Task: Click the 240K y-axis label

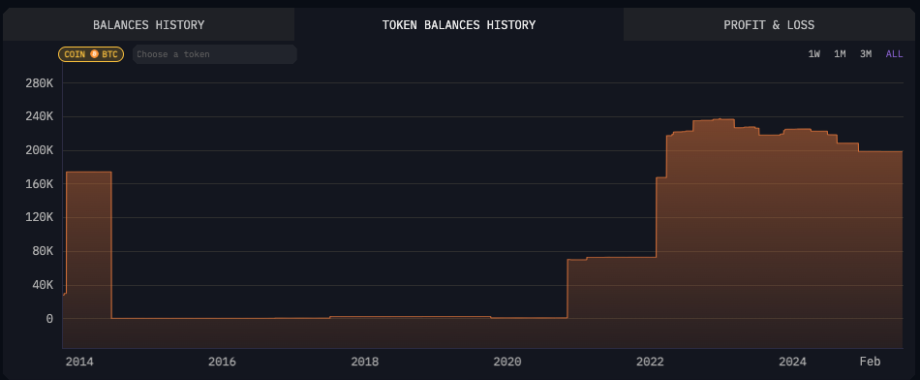Action: point(39,117)
